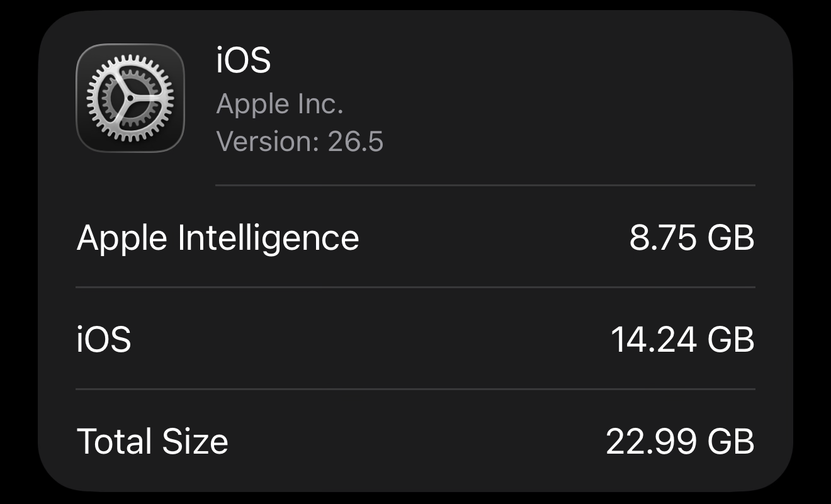Select the Version: 26.5 text
831x504 pixels.
(x=300, y=142)
